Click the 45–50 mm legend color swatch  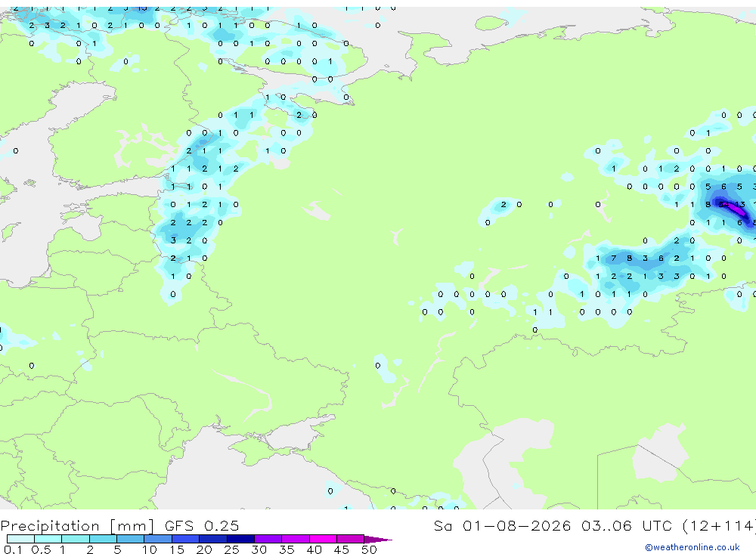click(x=351, y=539)
